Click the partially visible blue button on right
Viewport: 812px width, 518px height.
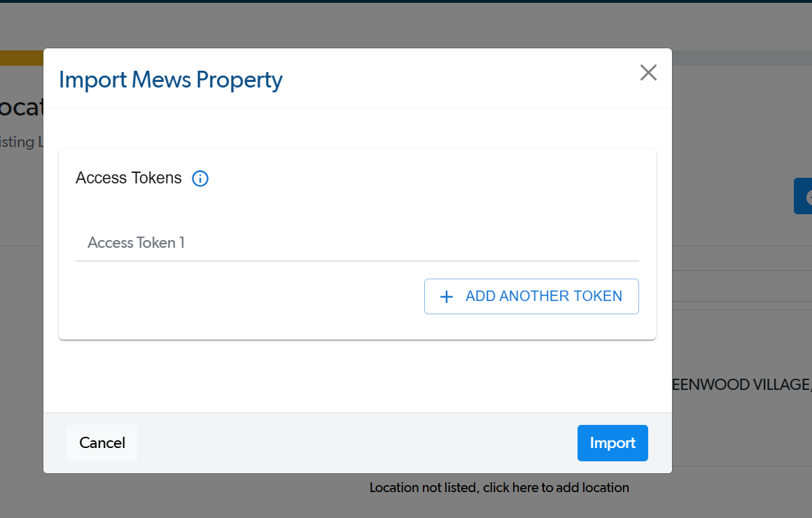804,196
